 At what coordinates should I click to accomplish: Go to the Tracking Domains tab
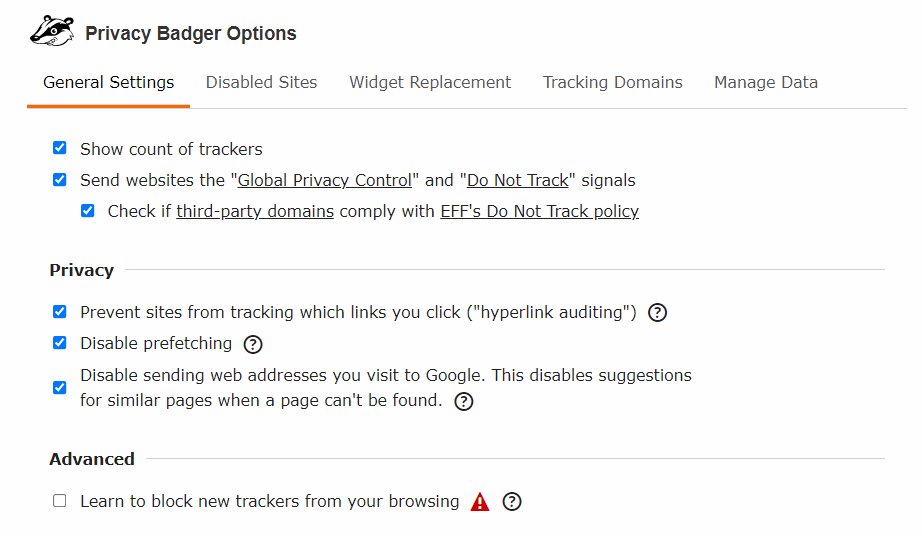click(x=612, y=83)
